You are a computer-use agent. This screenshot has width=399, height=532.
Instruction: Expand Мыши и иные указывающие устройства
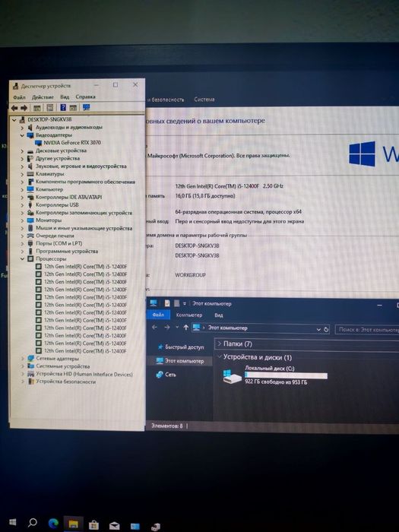[22, 228]
